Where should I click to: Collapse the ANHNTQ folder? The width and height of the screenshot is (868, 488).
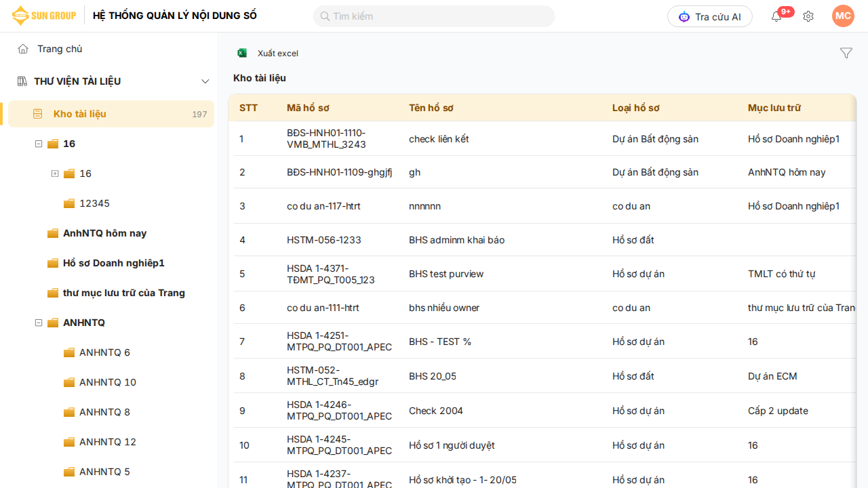pos(39,323)
